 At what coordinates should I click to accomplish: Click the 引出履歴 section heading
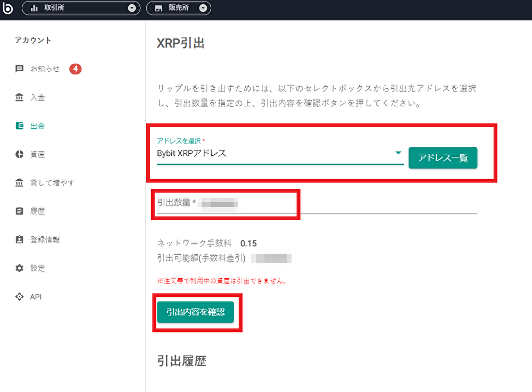pos(181,361)
